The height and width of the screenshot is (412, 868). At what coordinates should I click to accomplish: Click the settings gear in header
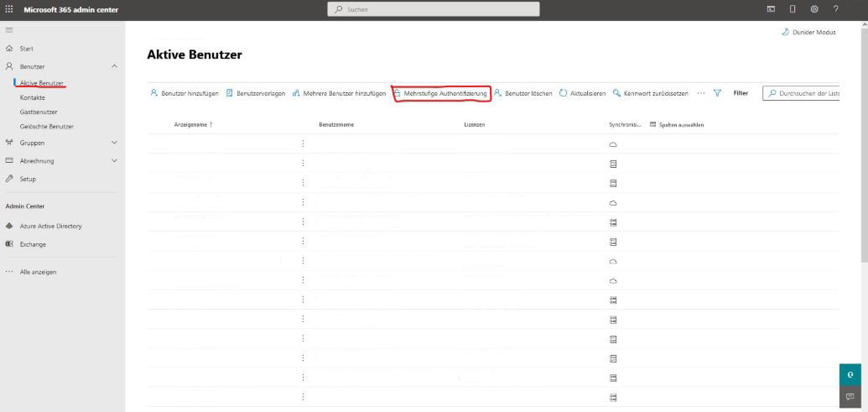pos(814,9)
